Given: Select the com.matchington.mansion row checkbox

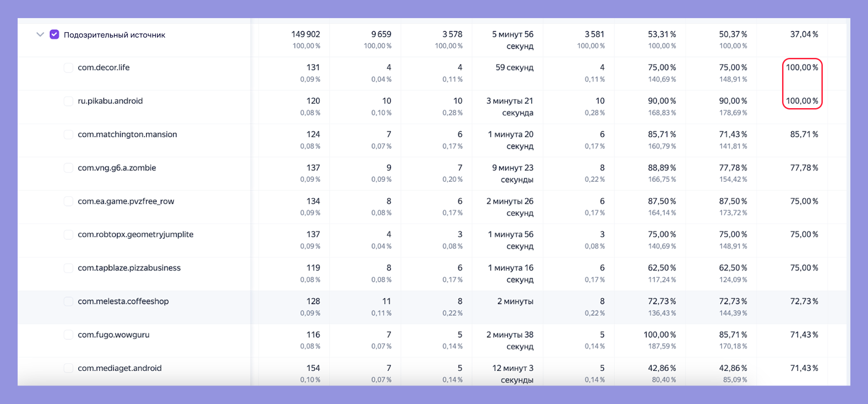Looking at the screenshot, I should [68, 135].
